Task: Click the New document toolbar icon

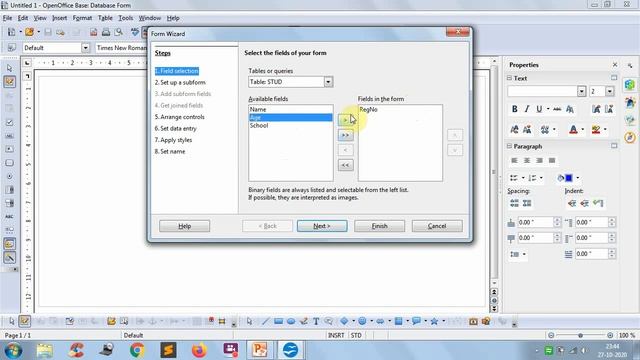Action: 11,32
